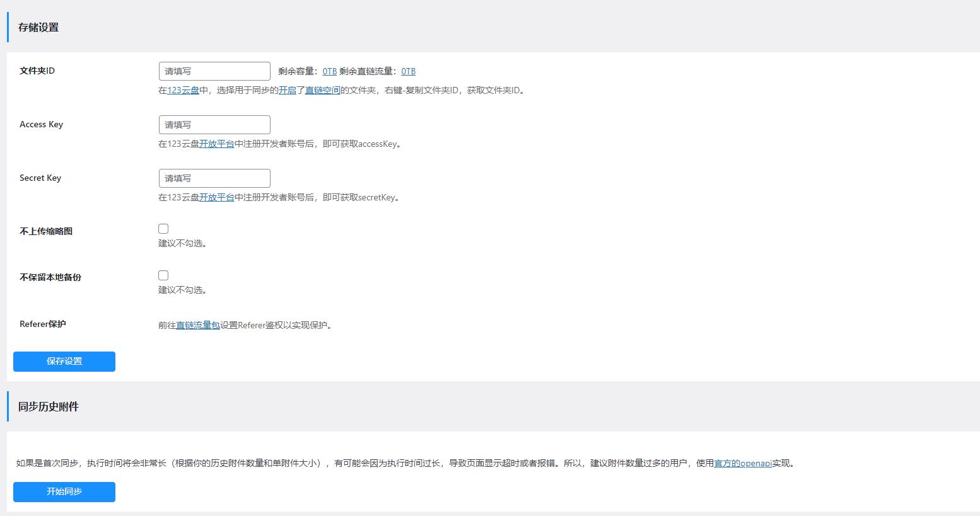Open the 开放平台 link under Access Key
This screenshot has width=980, height=516.
click(x=216, y=144)
